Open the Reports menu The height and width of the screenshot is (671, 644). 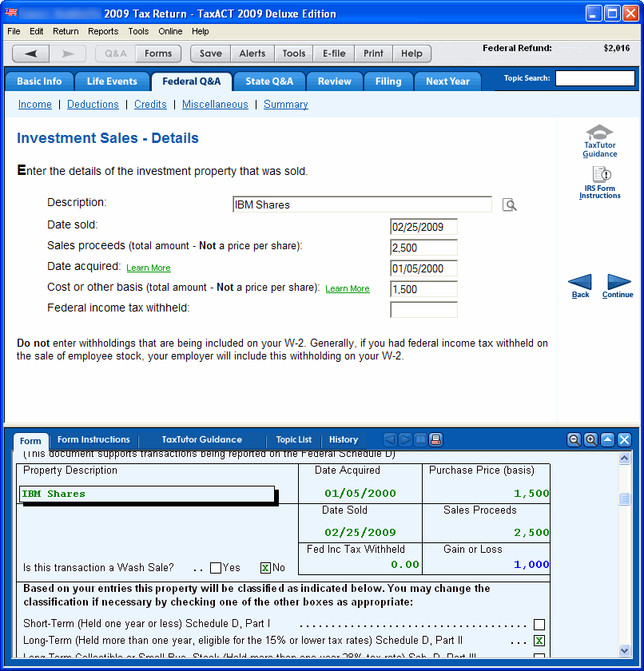103,31
